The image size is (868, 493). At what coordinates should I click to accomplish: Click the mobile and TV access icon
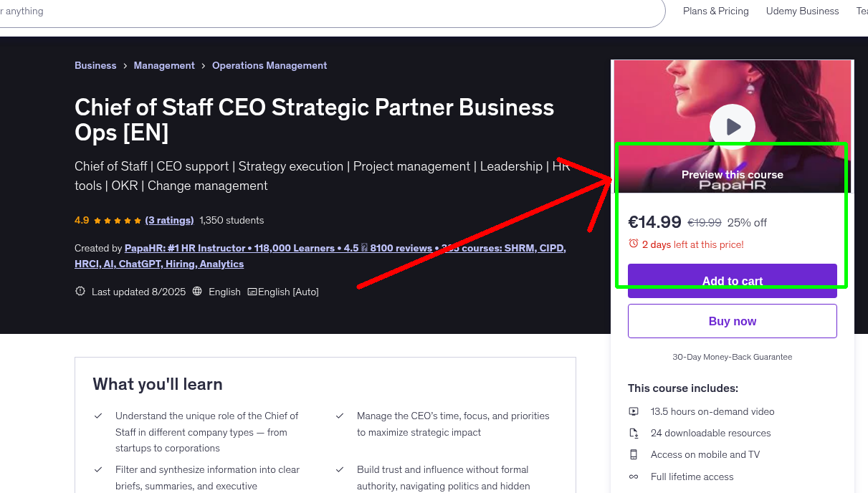tap(634, 454)
